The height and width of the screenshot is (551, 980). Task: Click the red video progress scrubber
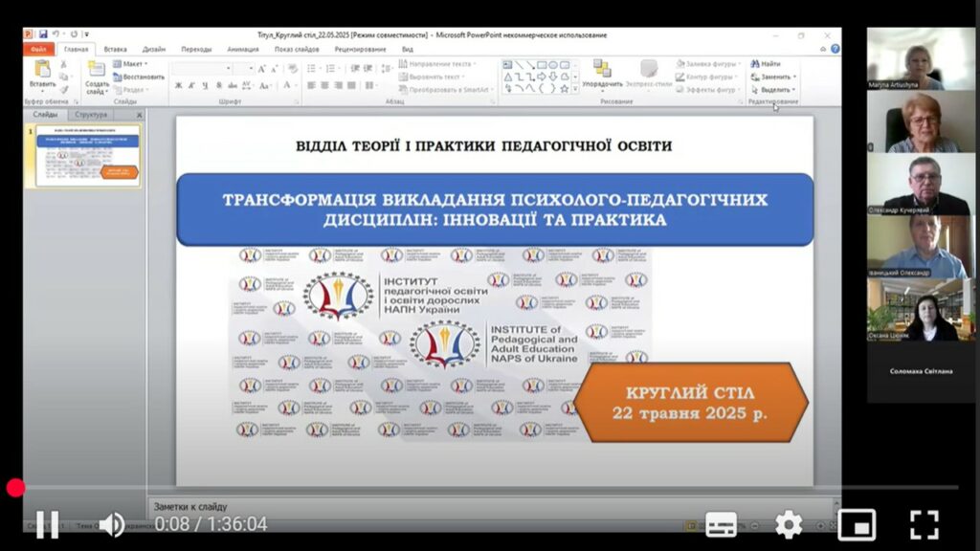[15, 488]
